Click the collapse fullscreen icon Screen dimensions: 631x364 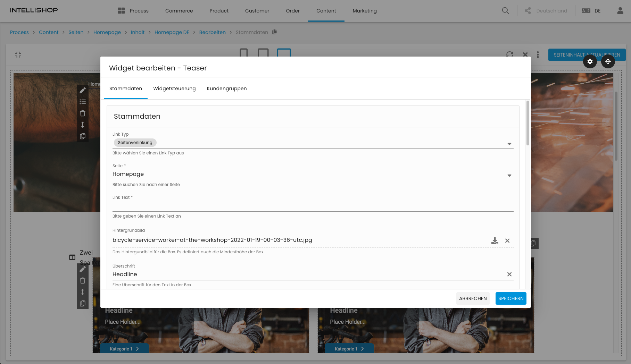pyautogui.click(x=18, y=54)
